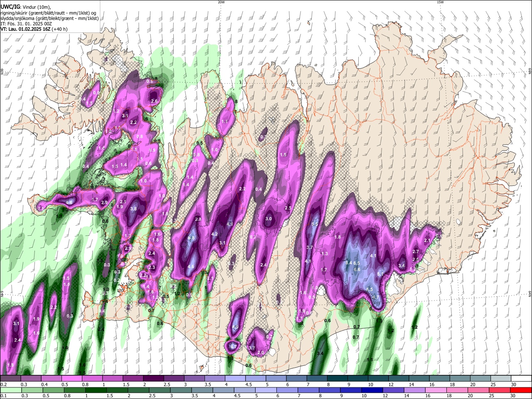Screen dimensions: 532x399
Task: Click the 5.1 precipitation value on the map
Action: pyautogui.click(x=380, y=274)
